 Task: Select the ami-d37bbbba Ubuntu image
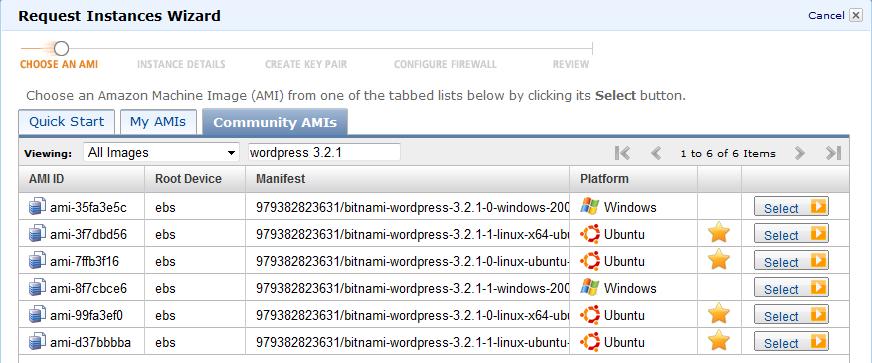pos(791,342)
